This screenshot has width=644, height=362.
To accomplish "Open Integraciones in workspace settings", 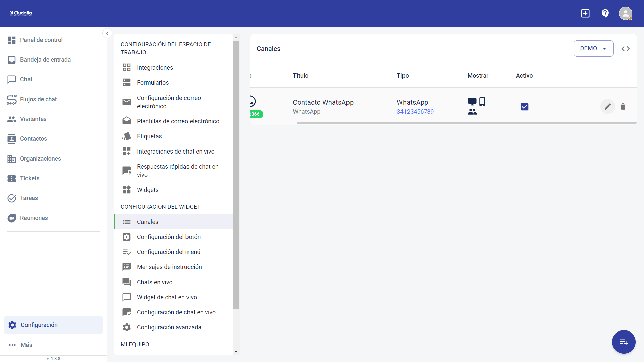I will 155,68.
